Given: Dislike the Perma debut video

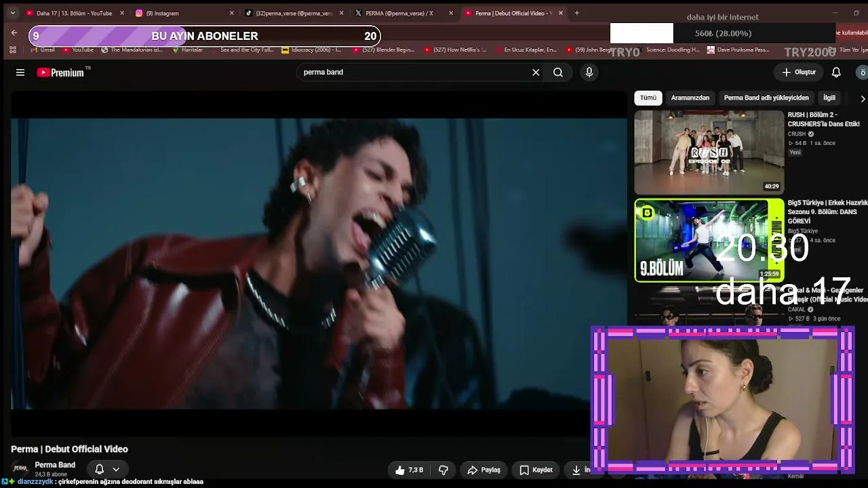Looking at the screenshot, I should pos(443,470).
